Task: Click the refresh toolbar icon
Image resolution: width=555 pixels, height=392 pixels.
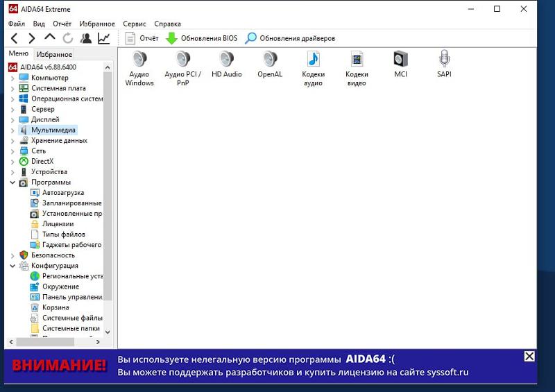Action: [67, 38]
